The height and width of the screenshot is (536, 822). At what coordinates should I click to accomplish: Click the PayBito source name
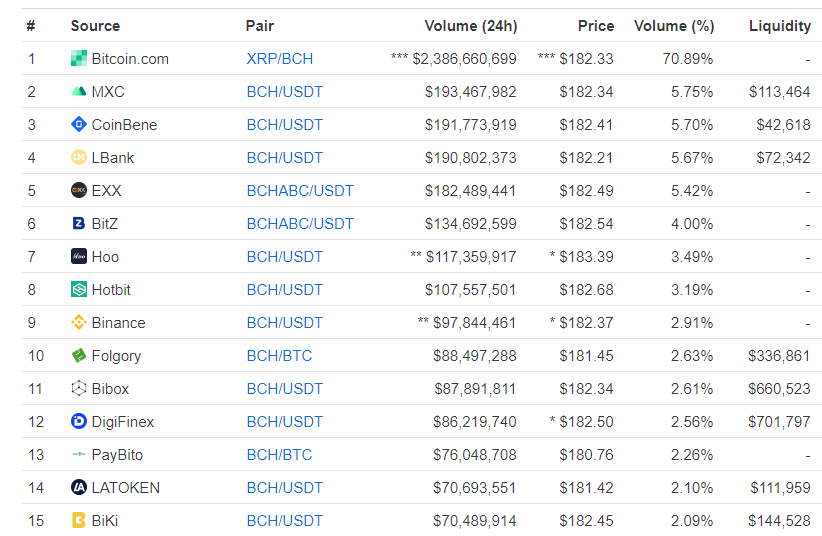pos(117,455)
